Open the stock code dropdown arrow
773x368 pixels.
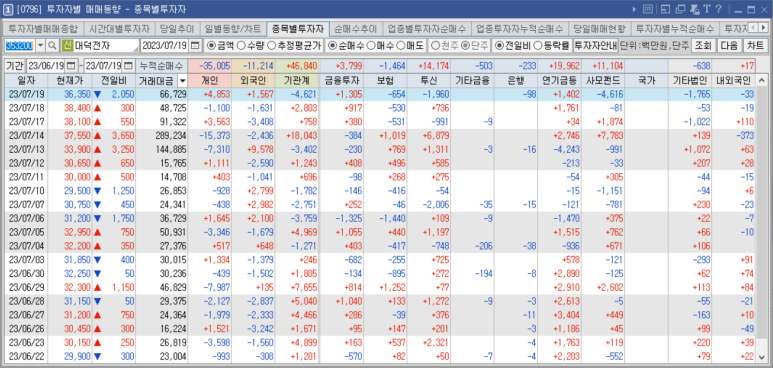coord(40,46)
